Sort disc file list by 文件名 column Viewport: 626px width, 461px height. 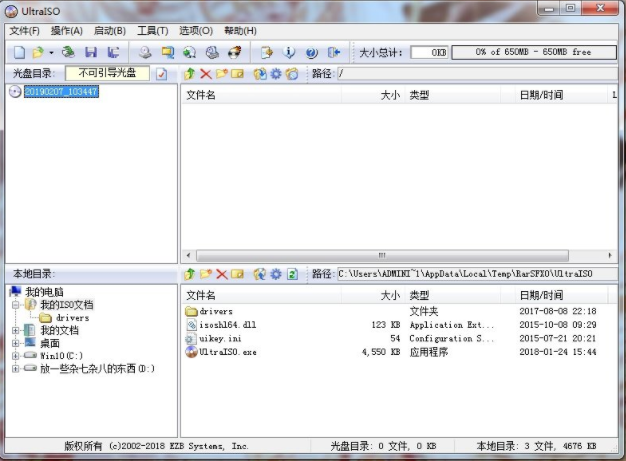pos(262,95)
